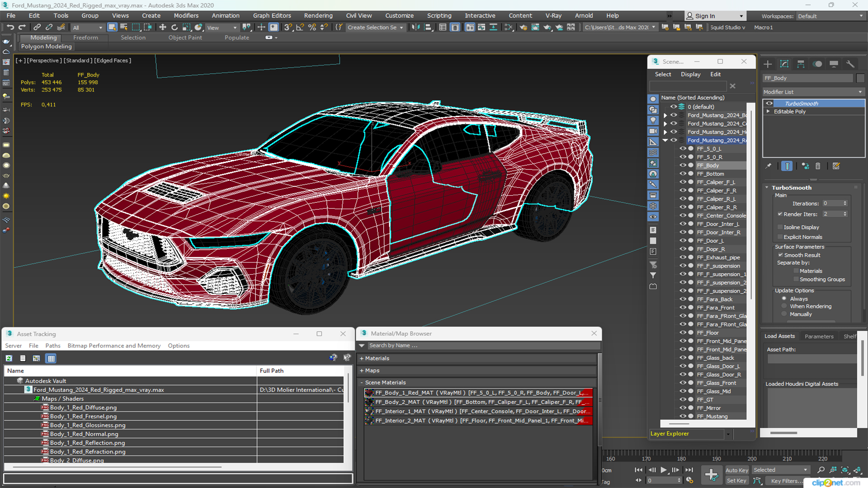Open Time Configuration icon
868x488 pixels.
pyautogui.click(x=689, y=480)
